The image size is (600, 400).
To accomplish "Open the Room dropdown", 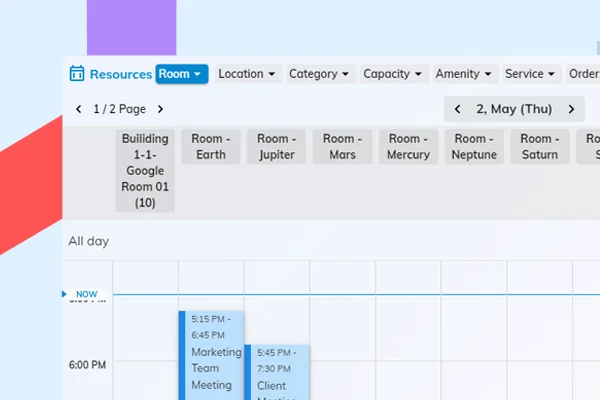I will (x=181, y=74).
